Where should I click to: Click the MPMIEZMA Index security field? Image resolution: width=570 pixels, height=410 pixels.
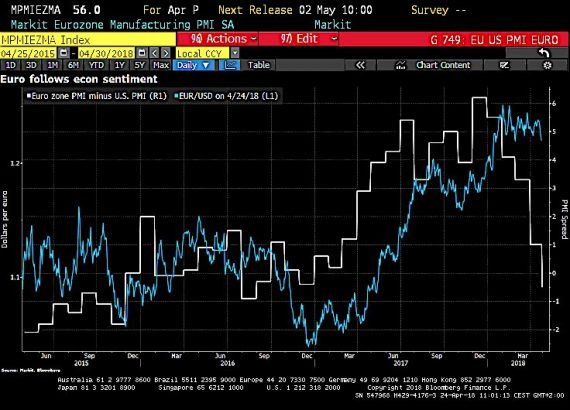(x=88, y=39)
